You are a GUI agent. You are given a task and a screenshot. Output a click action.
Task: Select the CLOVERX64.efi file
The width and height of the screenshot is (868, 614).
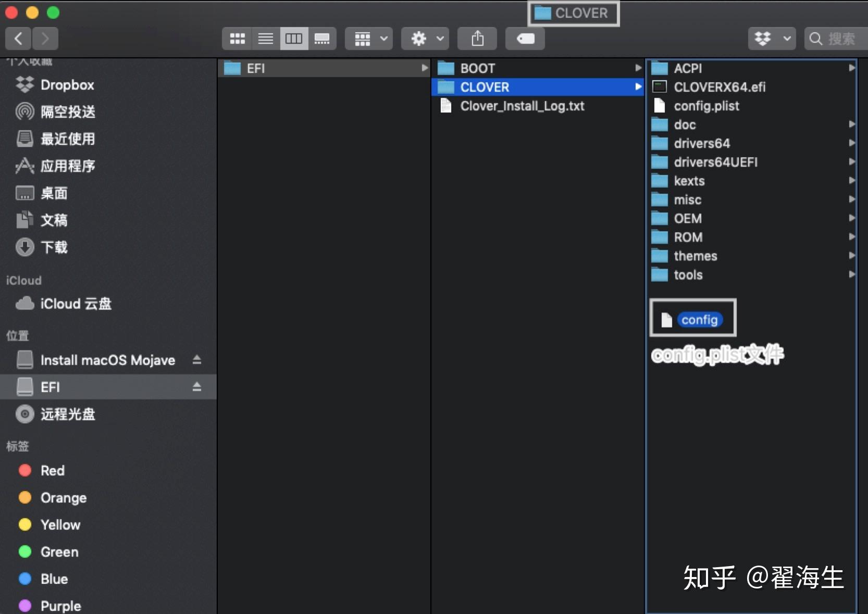coord(752,87)
